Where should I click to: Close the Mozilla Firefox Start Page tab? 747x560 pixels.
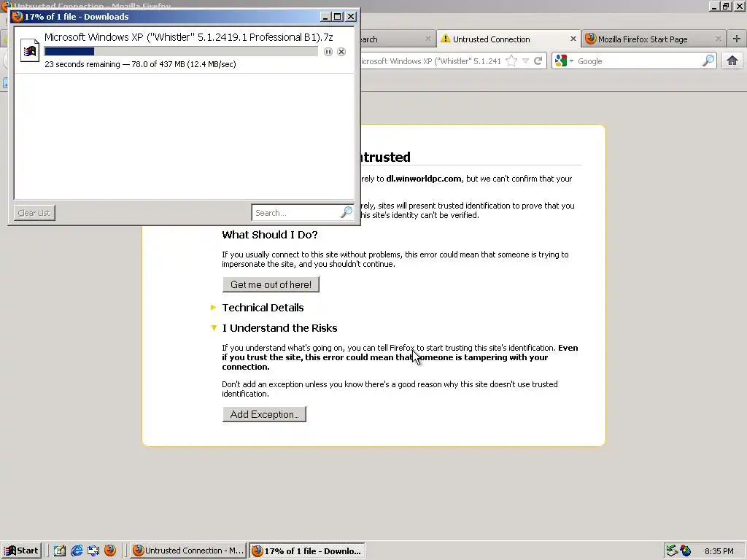point(718,39)
